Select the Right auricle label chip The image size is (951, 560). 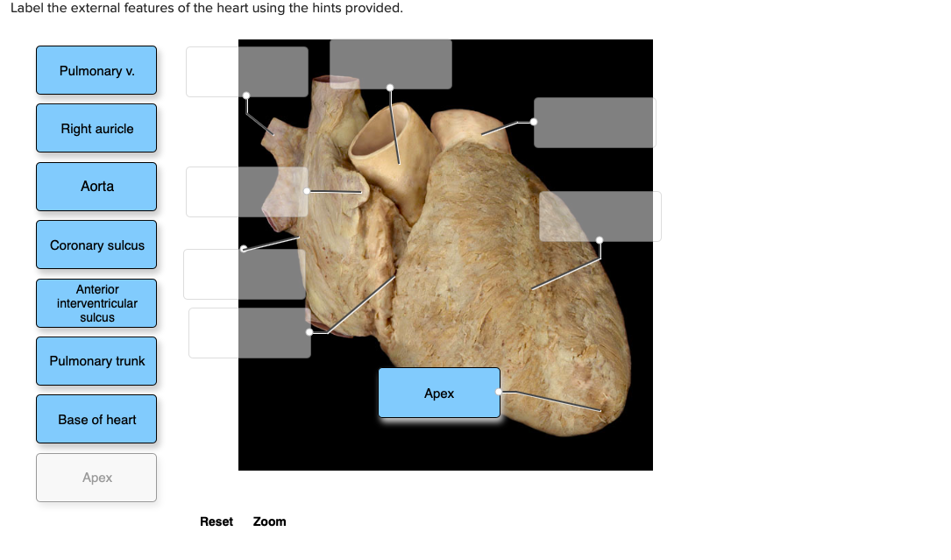[x=96, y=128]
